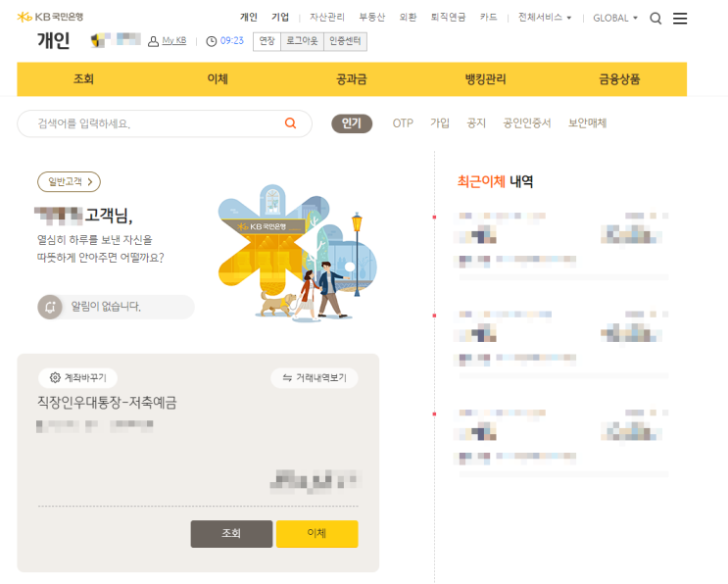The image size is (728, 584).
Task: Click the KB illustration banner image
Action: [x=297, y=253]
